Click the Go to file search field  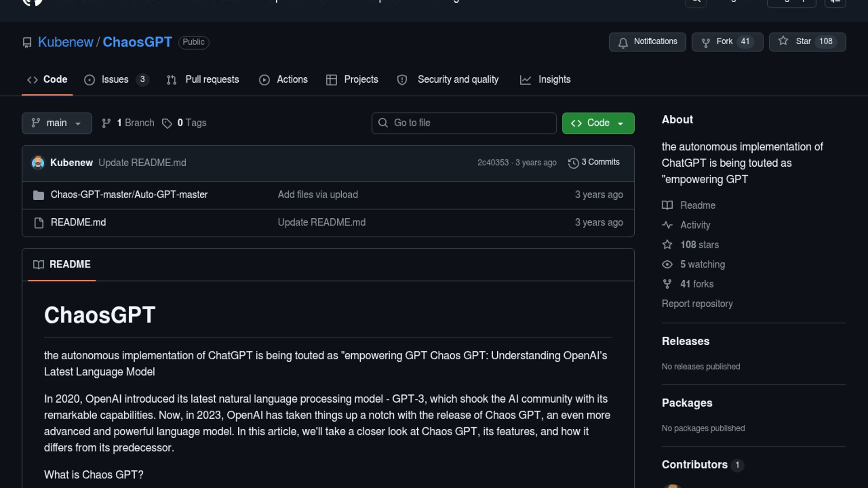coord(464,123)
